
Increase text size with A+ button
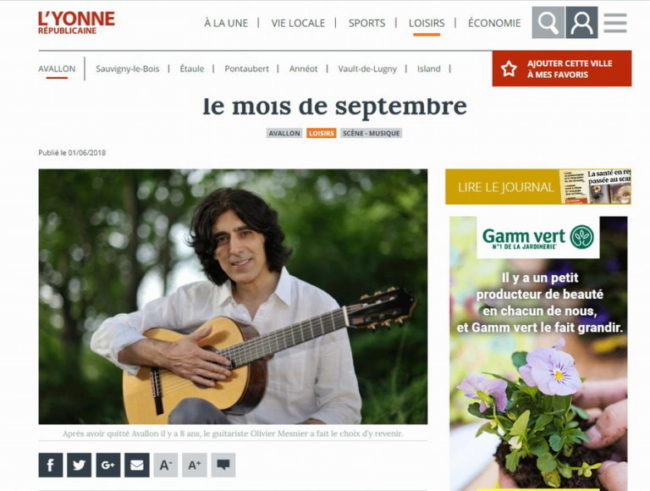point(194,465)
